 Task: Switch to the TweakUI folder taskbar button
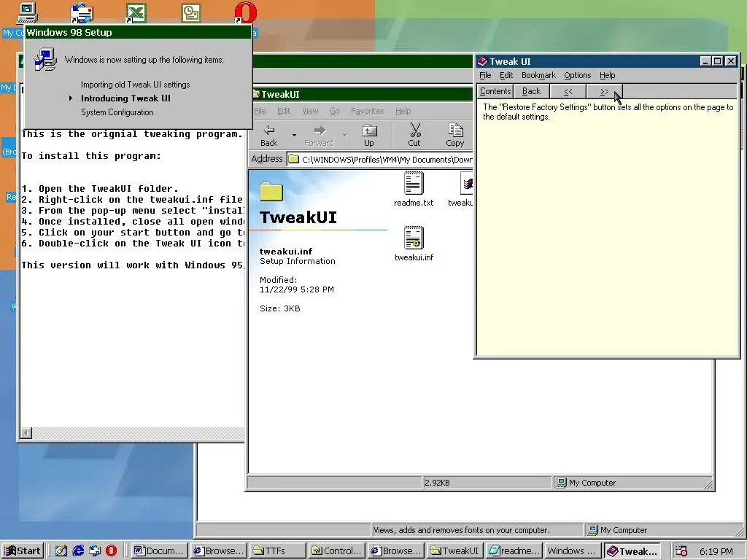[x=455, y=551]
